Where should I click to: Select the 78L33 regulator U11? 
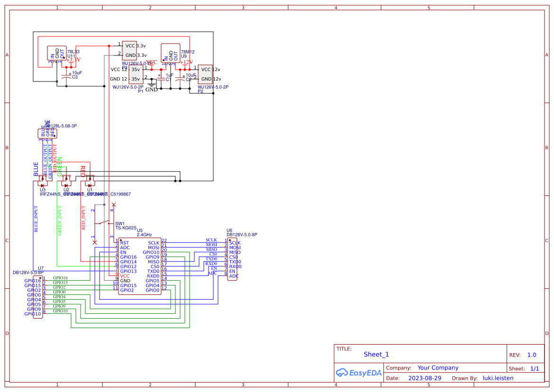pyautogui.click(x=57, y=53)
